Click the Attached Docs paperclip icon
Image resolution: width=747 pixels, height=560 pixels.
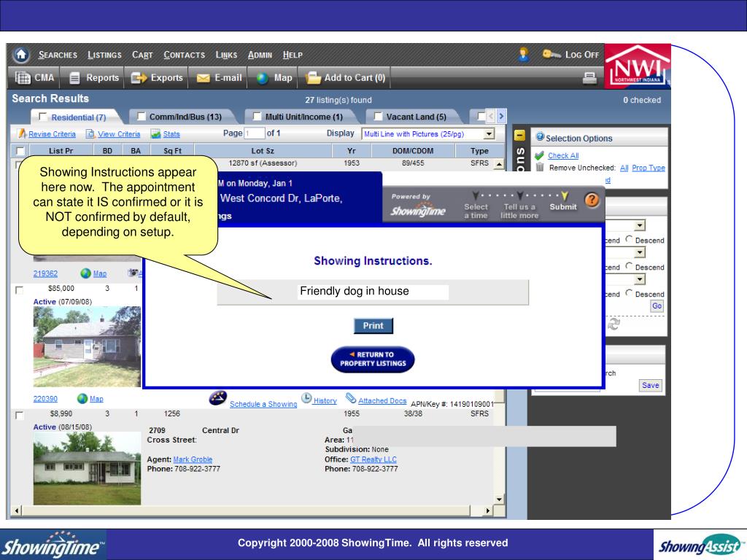point(351,398)
